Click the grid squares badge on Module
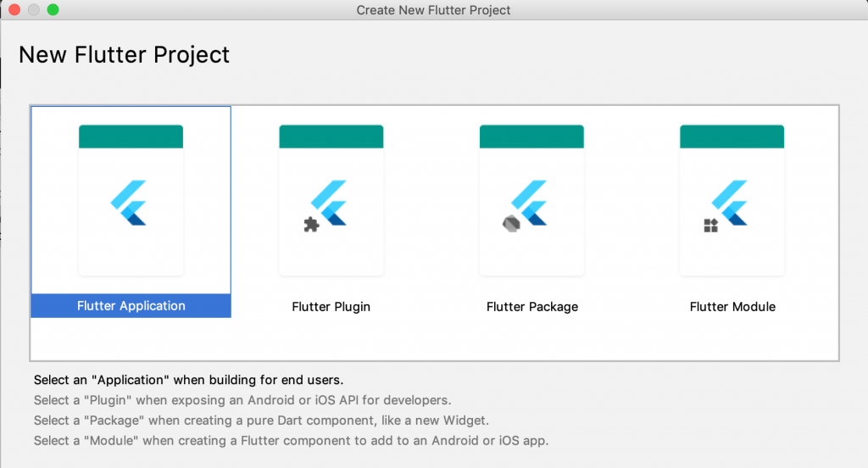The width and height of the screenshot is (868, 468). pos(711,226)
